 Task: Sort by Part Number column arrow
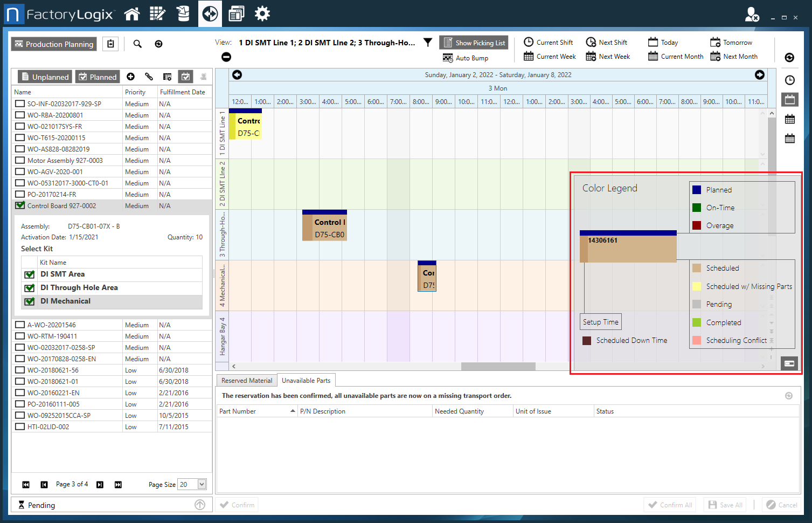[x=293, y=411]
